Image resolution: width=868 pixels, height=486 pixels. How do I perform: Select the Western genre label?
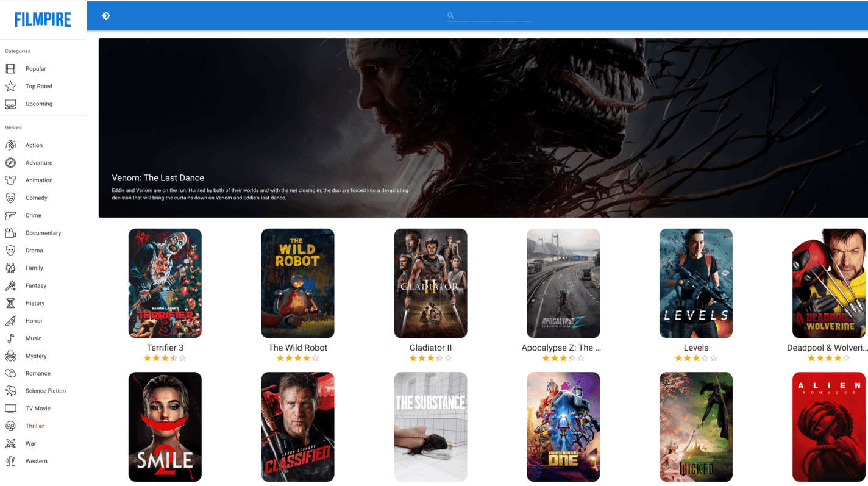click(37, 461)
